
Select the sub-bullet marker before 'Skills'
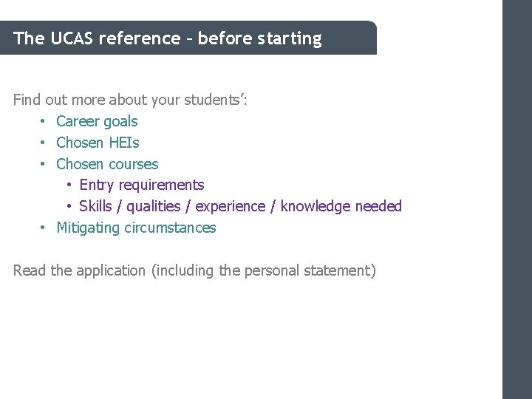[x=68, y=206]
